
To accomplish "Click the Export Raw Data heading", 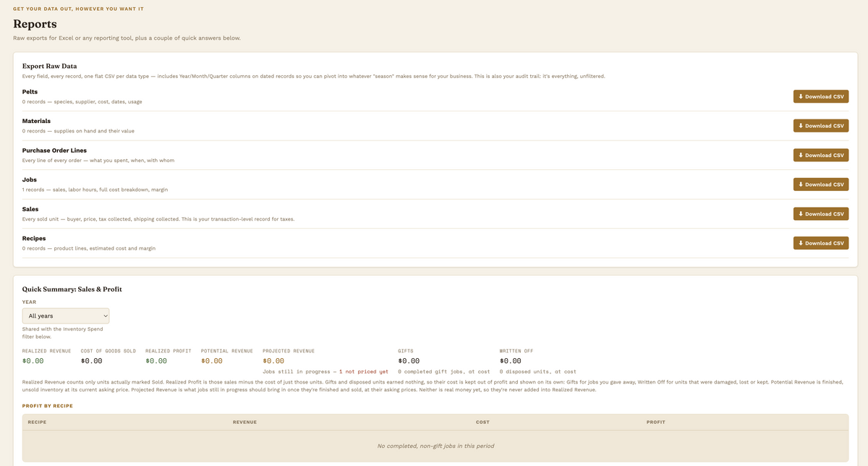I will [x=49, y=66].
